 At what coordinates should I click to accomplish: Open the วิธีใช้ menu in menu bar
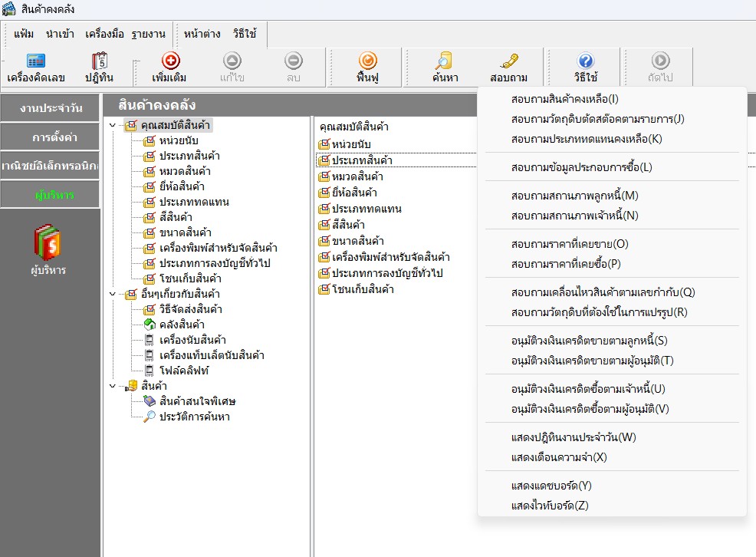pyautogui.click(x=245, y=35)
